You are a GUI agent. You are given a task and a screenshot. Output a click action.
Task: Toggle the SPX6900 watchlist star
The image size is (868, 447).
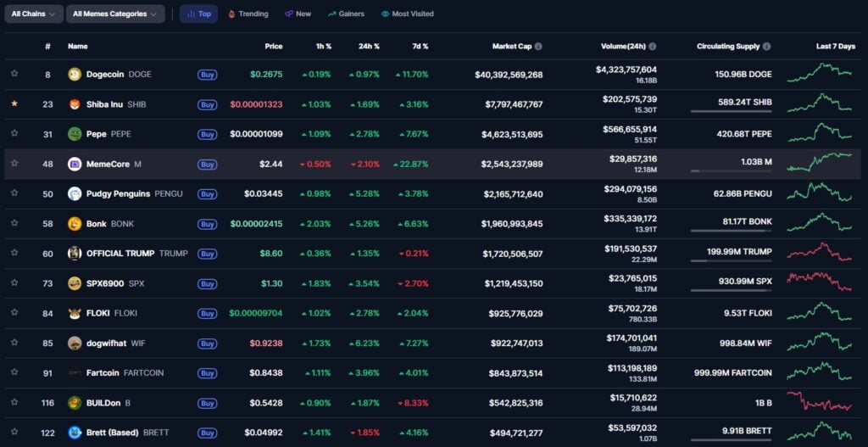14,282
